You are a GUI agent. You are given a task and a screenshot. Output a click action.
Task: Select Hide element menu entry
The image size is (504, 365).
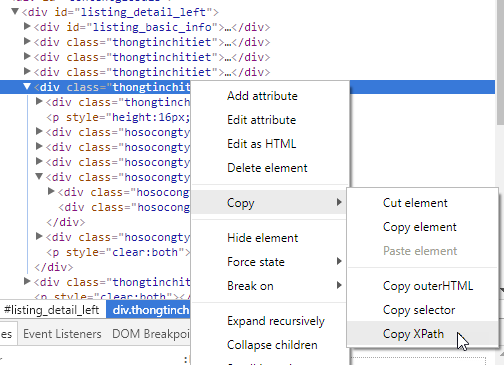click(270, 238)
